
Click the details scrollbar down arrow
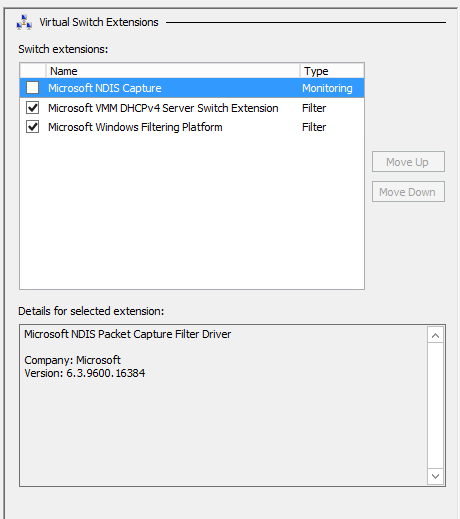coord(435,476)
